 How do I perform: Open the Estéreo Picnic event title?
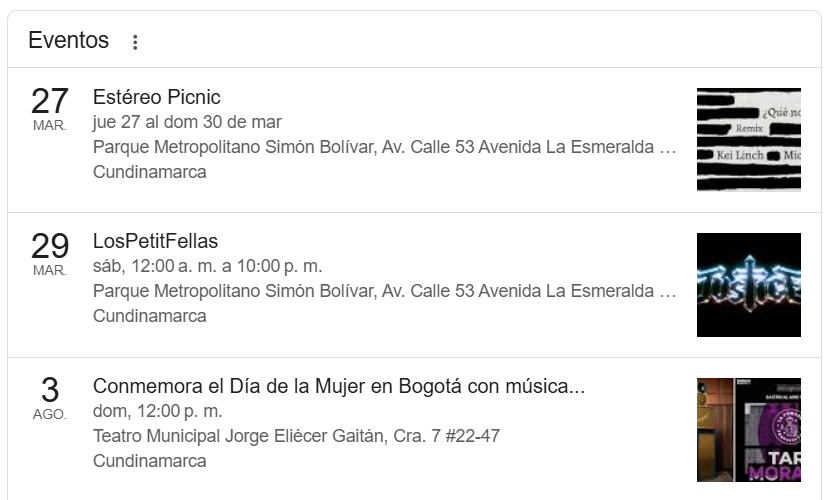tap(156, 98)
